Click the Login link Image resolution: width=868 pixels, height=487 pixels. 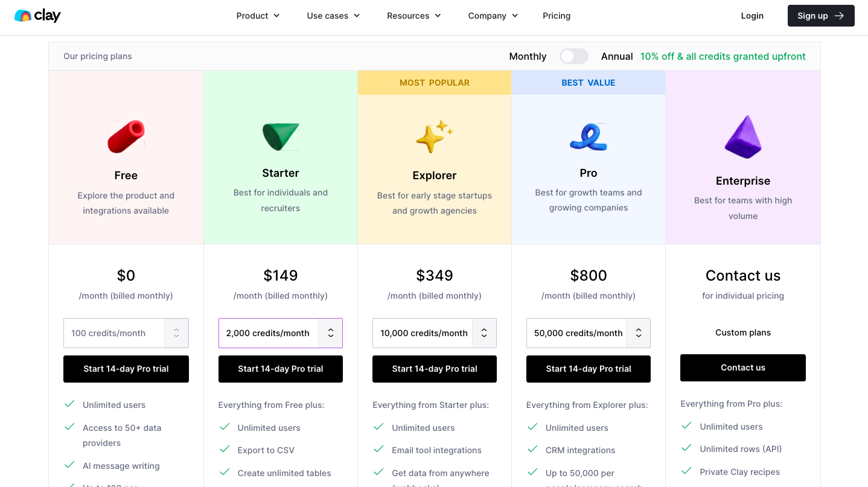click(752, 16)
